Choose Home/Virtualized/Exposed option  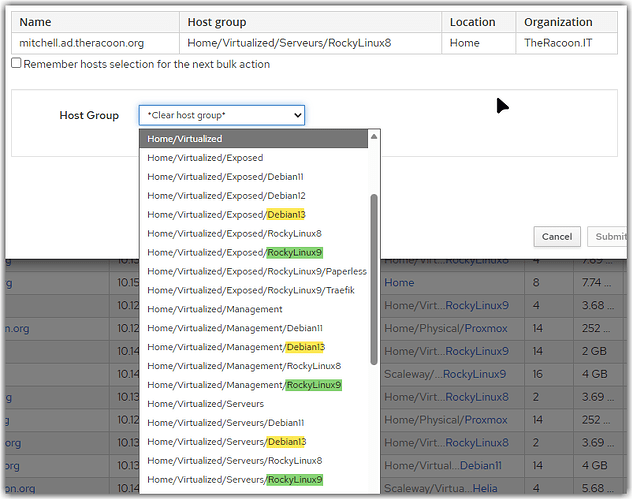tap(205, 158)
